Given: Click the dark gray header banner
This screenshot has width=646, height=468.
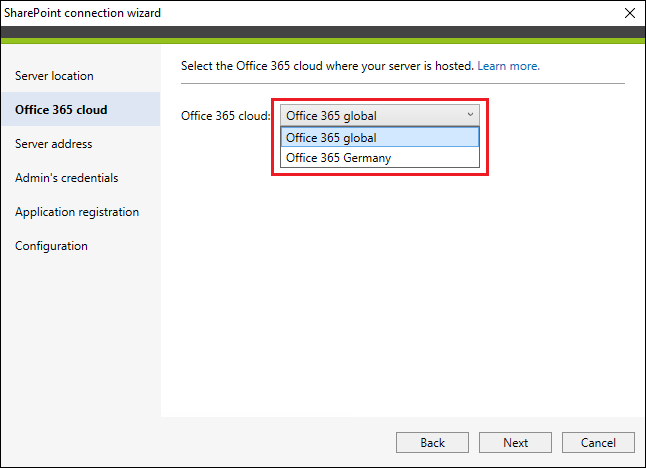Looking at the screenshot, I should click(x=323, y=32).
